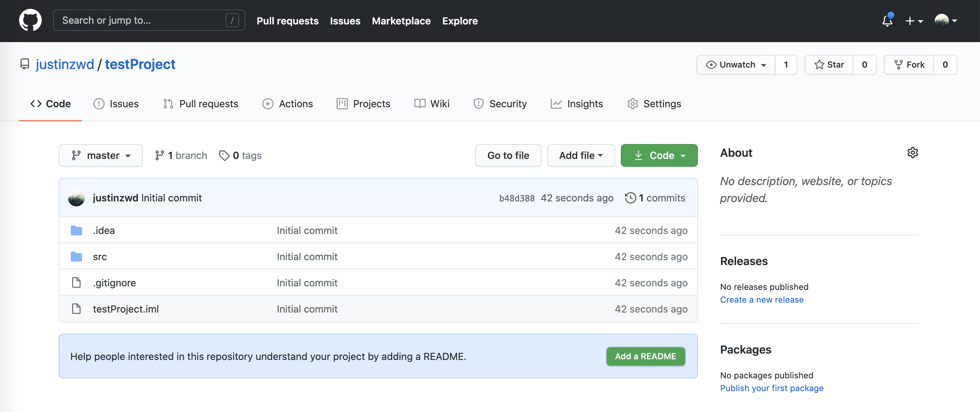Click the Settings gear icon tab
Viewport: 980px width, 412px height.
(x=632, y=103)
